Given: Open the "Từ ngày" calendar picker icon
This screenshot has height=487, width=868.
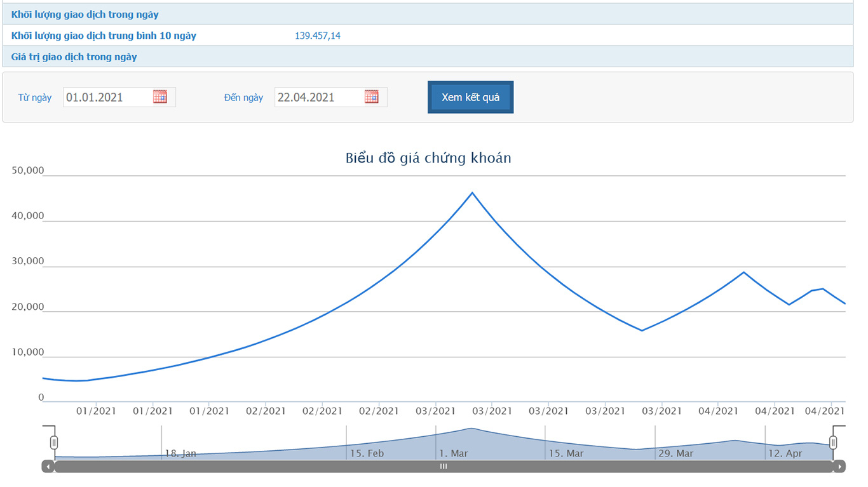Looking at the screenshot, I should (x=160, y=97).
